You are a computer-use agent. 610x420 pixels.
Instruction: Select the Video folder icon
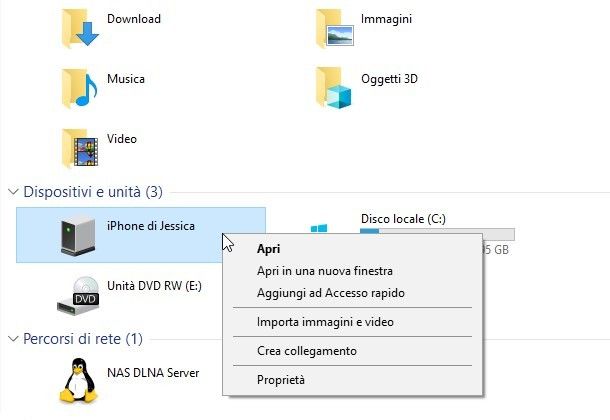click(80, 148)
